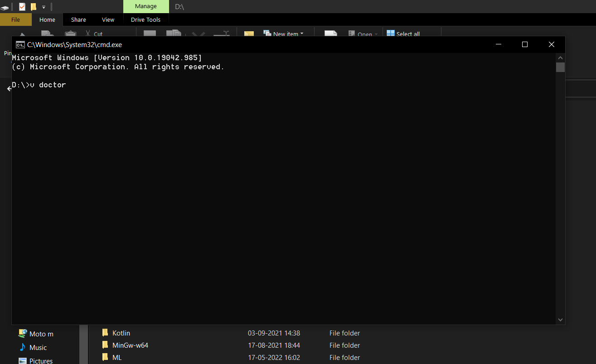The width and height of the screenshot is (596, 364).
Task: Click the 'v doctor' command line text
Action: click(48, 85)
